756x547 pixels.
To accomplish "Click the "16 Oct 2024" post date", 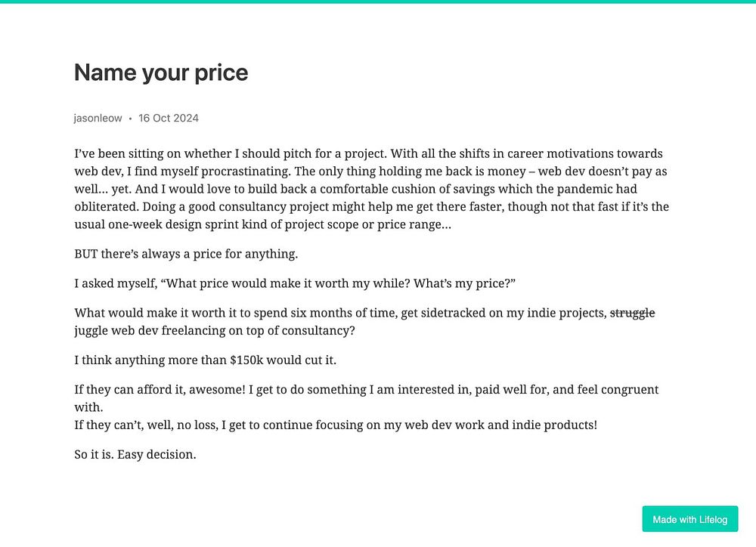I will pos(169,118).
